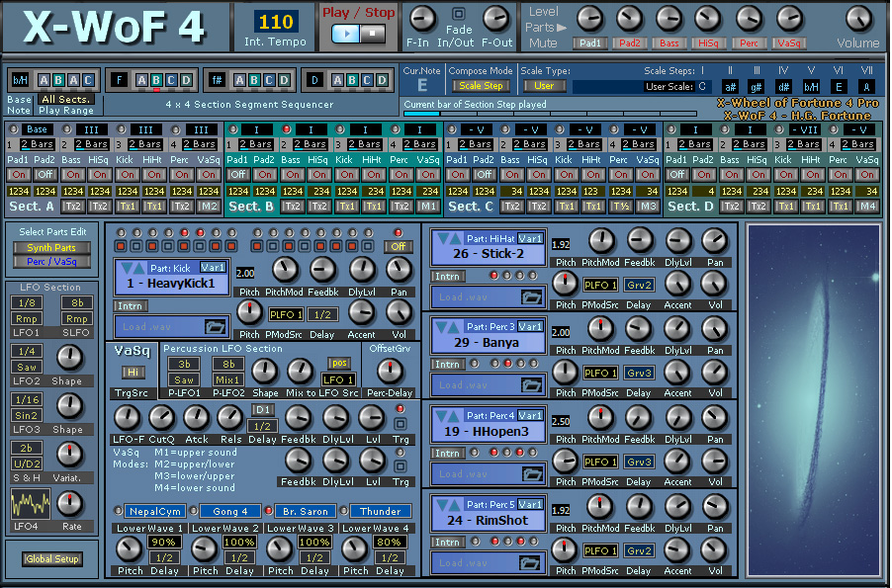Open the Mix1 P-LFO2 waveform selector
This screenshot has height=588, width=892.
tap(228, 379)
